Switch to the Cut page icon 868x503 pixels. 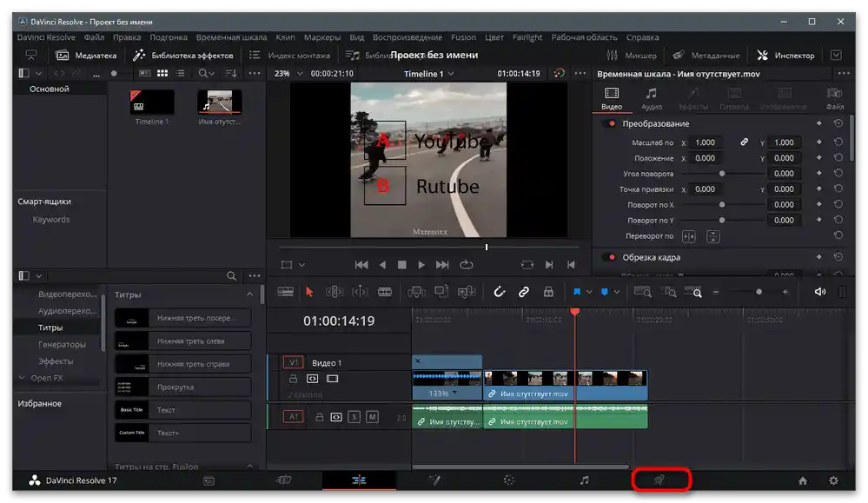pyautogui.click(x=283, y=480)
